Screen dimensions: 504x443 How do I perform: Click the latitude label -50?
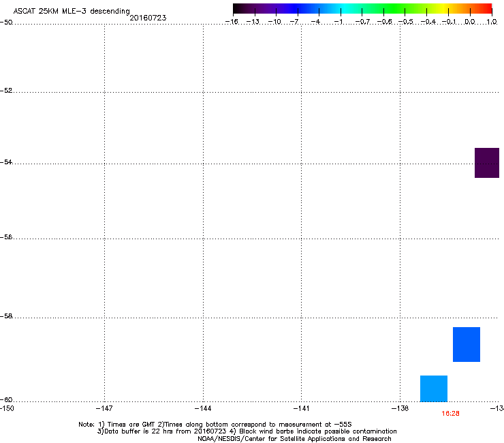coord(6,22)
